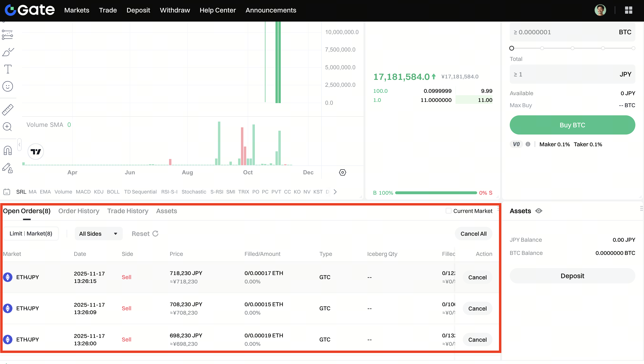Select the Text annotation tool
This screenshot has height=364, width=644.
(8, 69)
